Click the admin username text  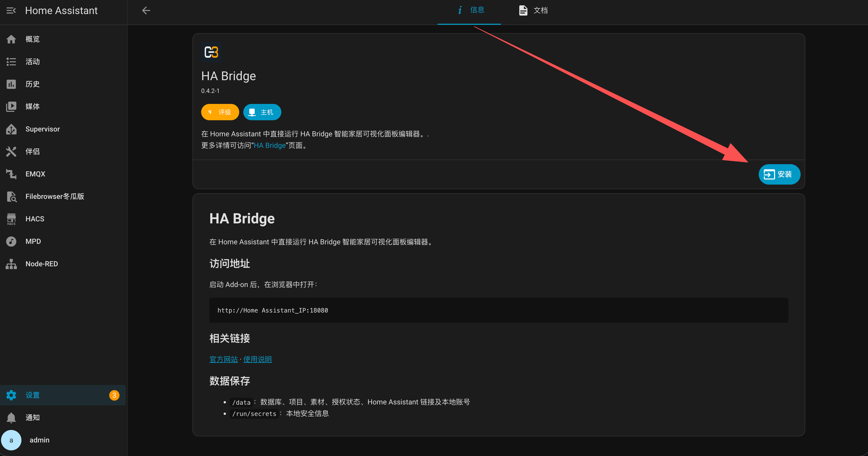[39, 440]
